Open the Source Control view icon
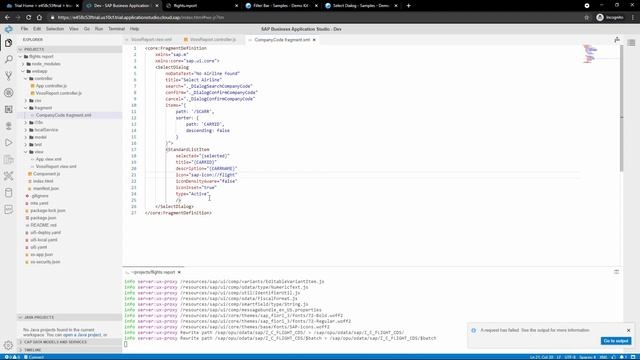 (x=9, y=76)
